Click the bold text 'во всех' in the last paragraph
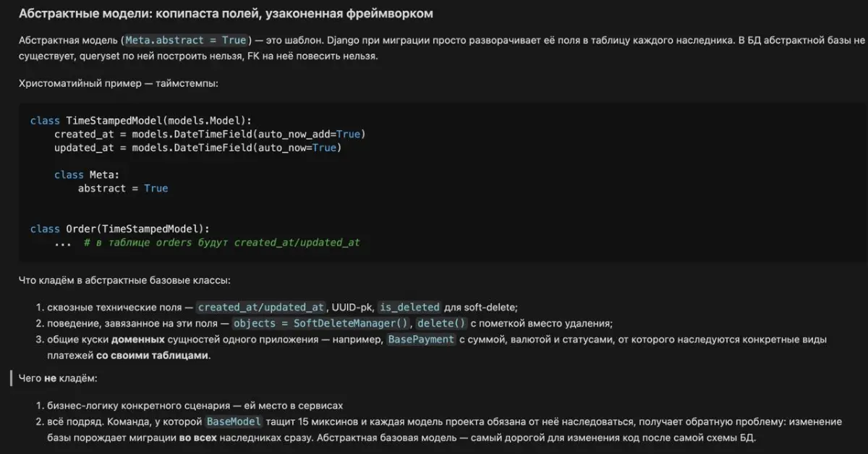This screenshot has width=868, height=454. (197, 438)
